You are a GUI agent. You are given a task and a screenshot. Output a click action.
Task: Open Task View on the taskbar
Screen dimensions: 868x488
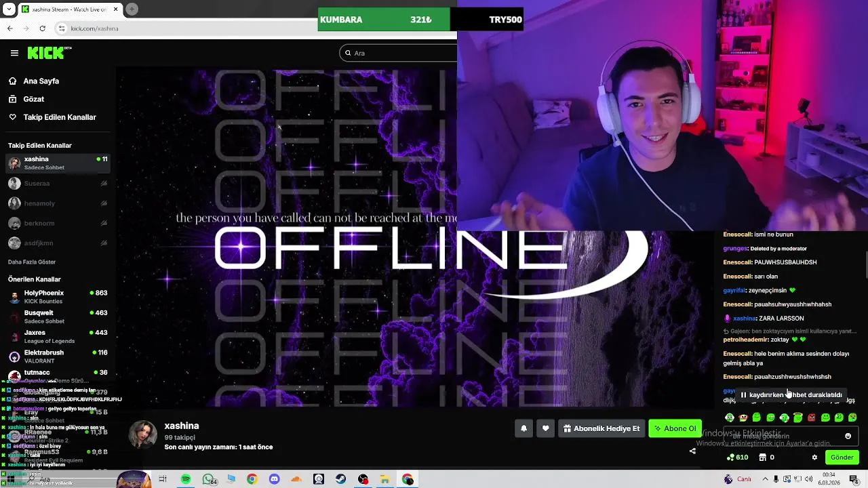point(163,479)
